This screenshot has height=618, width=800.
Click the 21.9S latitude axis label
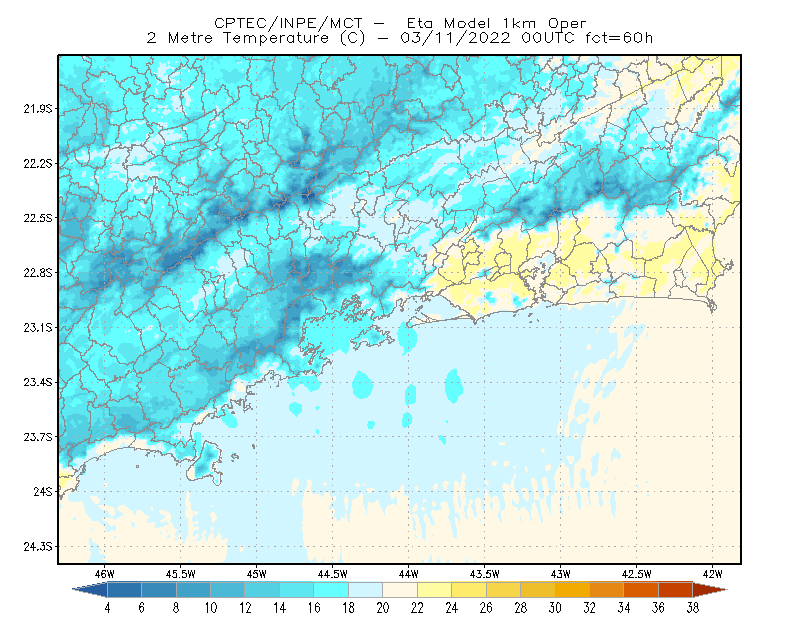[38, 109]
